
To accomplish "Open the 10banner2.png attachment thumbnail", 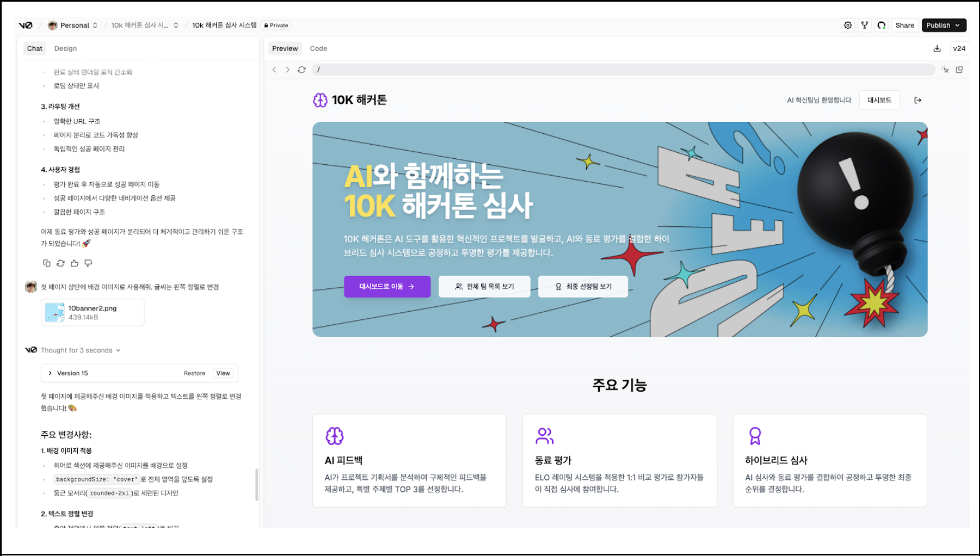I will 54,312.
